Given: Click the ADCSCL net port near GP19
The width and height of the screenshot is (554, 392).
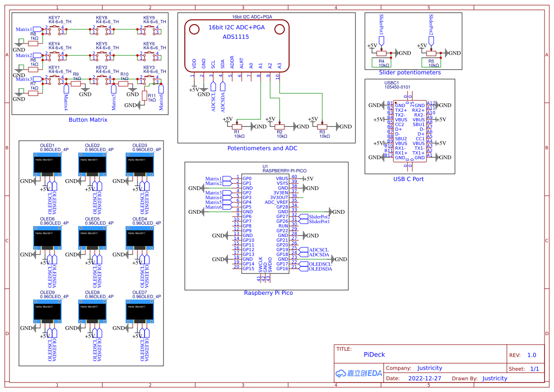Looking at the screenshot, I should click(318, 250).
